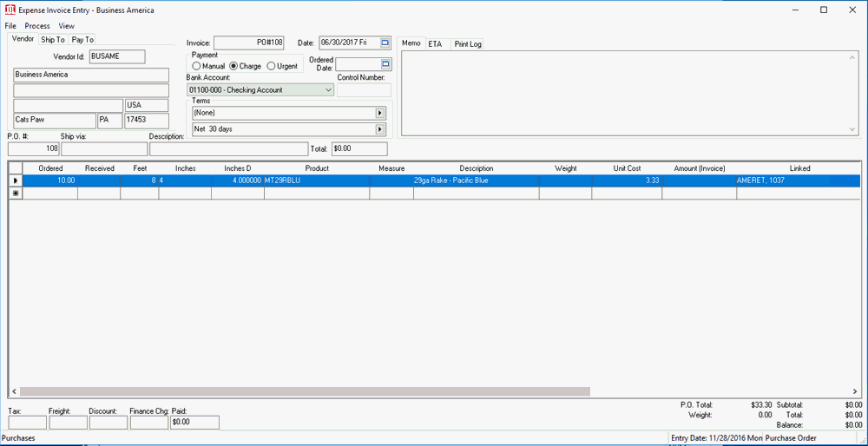The height and width of the screenshot is (446, 868).
Task: Click the grid scroll left arrow
Action: tap(14, 391)
